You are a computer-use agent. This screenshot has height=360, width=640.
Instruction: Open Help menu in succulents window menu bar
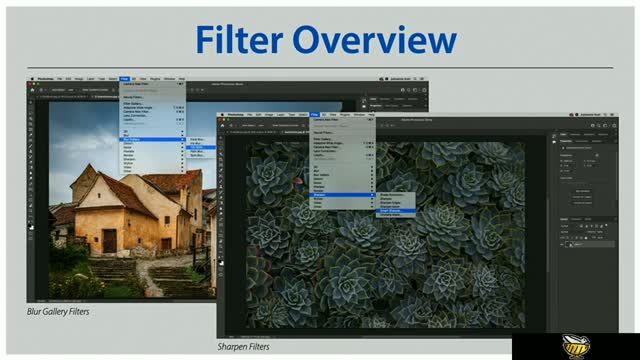(x=371, y=115)
